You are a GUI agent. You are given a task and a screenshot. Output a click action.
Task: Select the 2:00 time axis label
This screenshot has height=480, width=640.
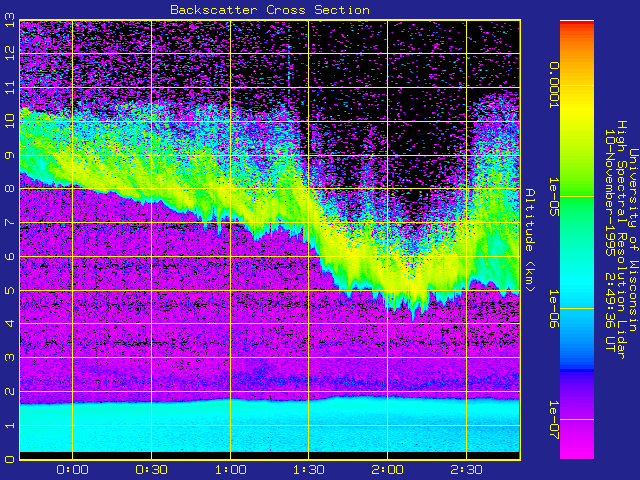pos(387,470)
